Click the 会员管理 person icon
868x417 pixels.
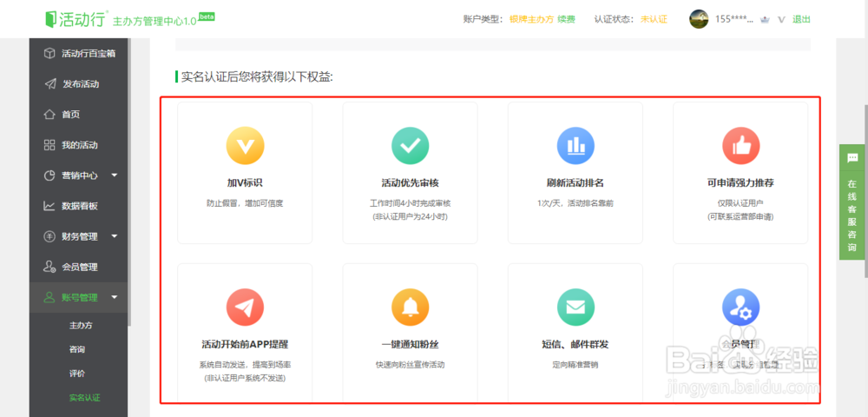tap(49, 267)
